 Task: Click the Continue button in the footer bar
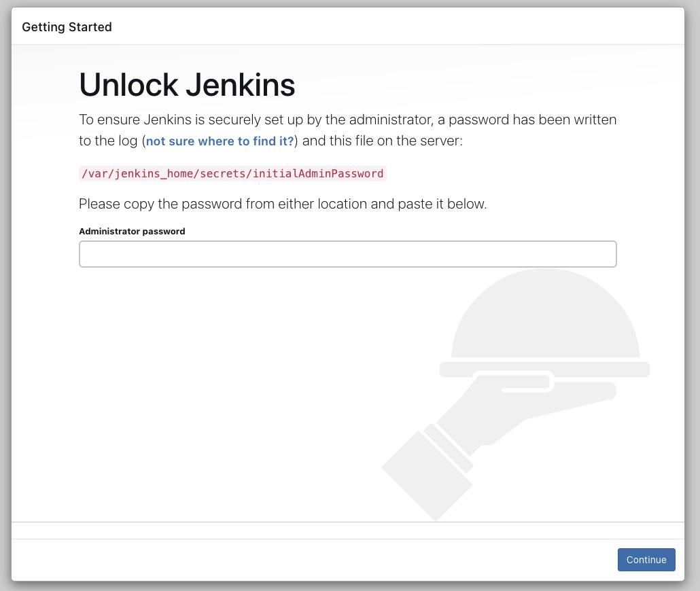click(x=646, y=560)
